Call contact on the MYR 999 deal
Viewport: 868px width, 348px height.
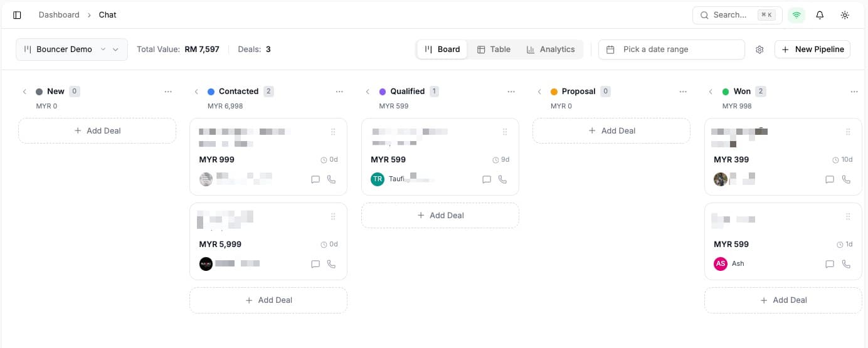click(x=332, y=179)
